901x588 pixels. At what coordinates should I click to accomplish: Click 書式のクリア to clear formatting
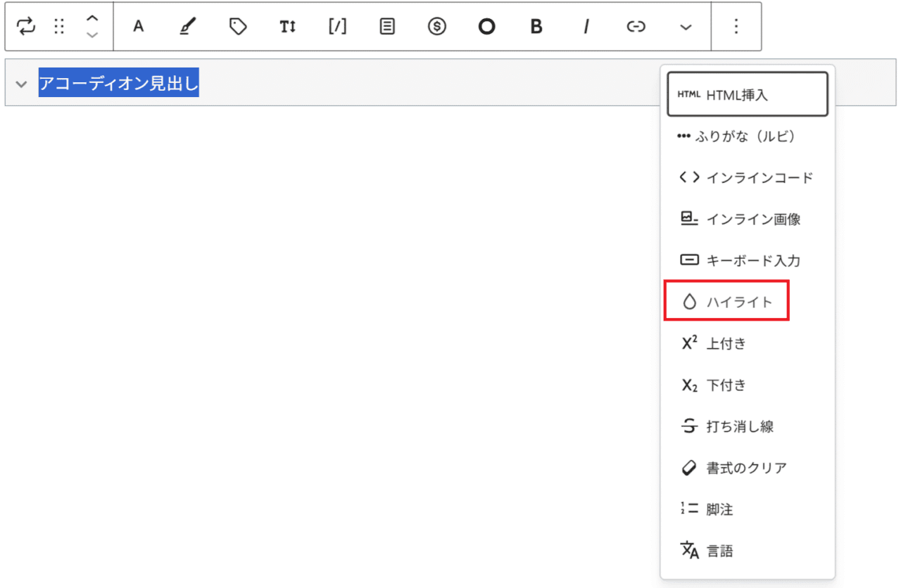[x=746, y=468]
